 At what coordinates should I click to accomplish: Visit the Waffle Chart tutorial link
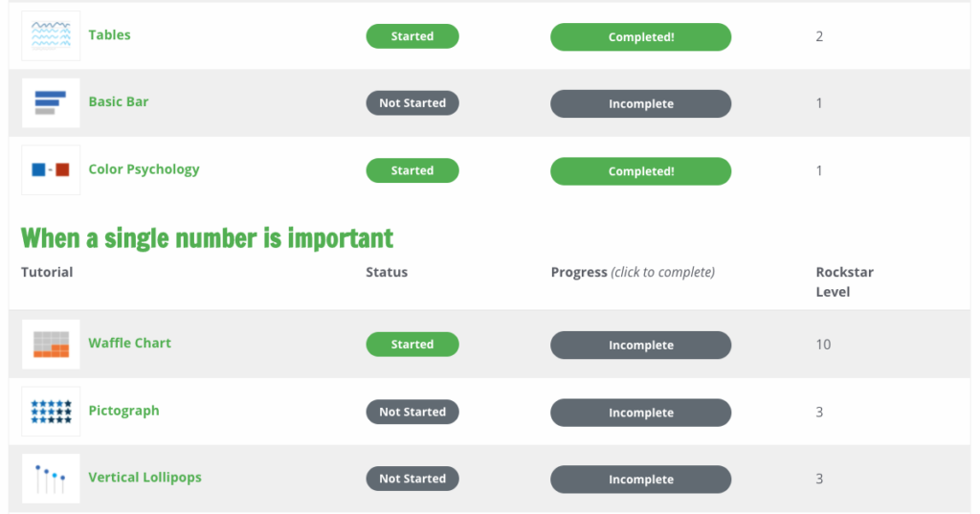tap(129, 344)
